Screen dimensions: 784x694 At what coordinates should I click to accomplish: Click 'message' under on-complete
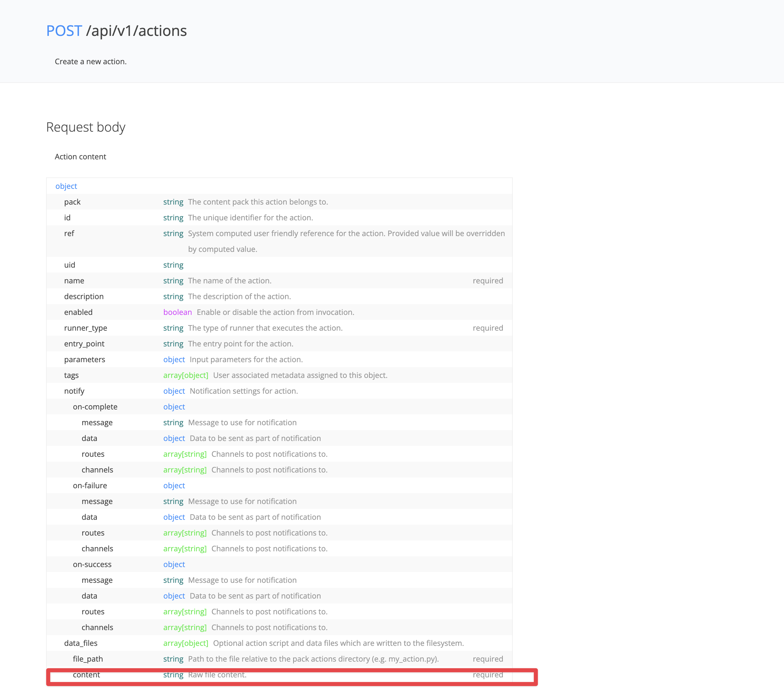click(x=97, y=423)
